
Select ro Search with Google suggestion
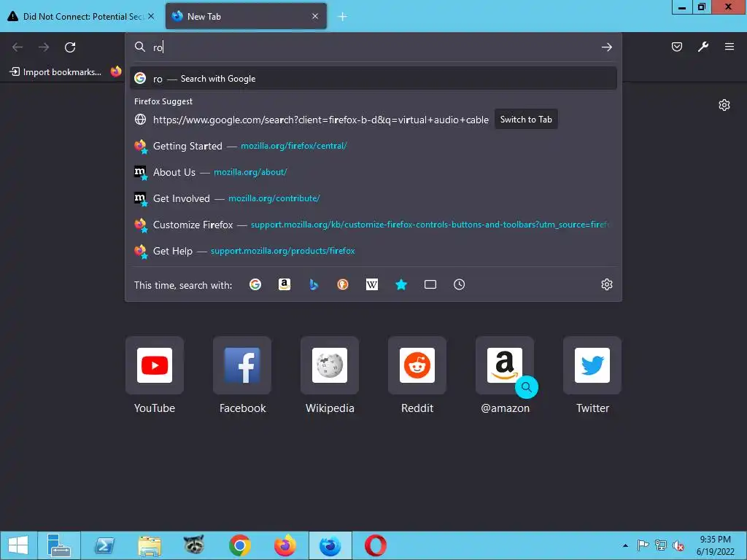point(373,78)
